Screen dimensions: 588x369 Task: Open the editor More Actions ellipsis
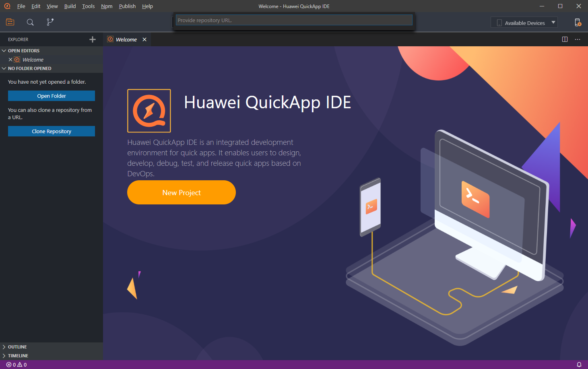click(578, 39)
